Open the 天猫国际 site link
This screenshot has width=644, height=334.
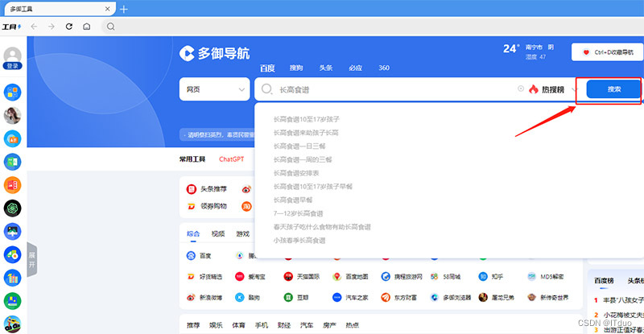pos(301,277)
